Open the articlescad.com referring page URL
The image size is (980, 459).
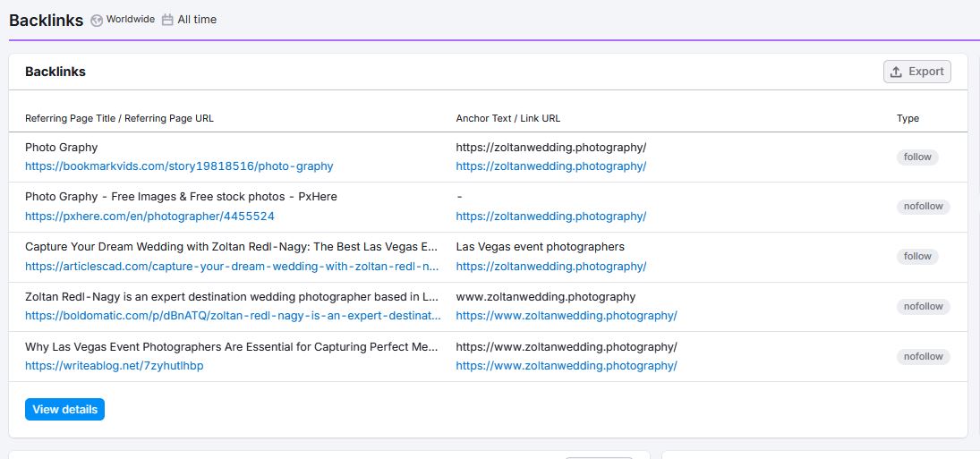232,266
